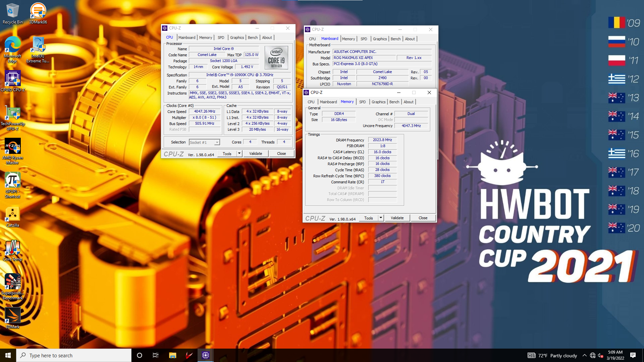644x362 pixels.
Task: Open the Recycle Bin desktop icon
Action: point(12,13)
